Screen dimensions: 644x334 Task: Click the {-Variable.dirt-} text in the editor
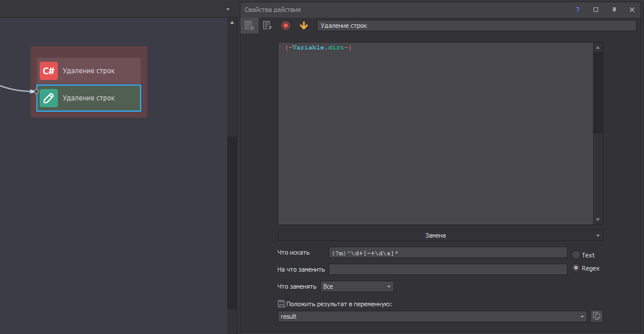[319, 48]
